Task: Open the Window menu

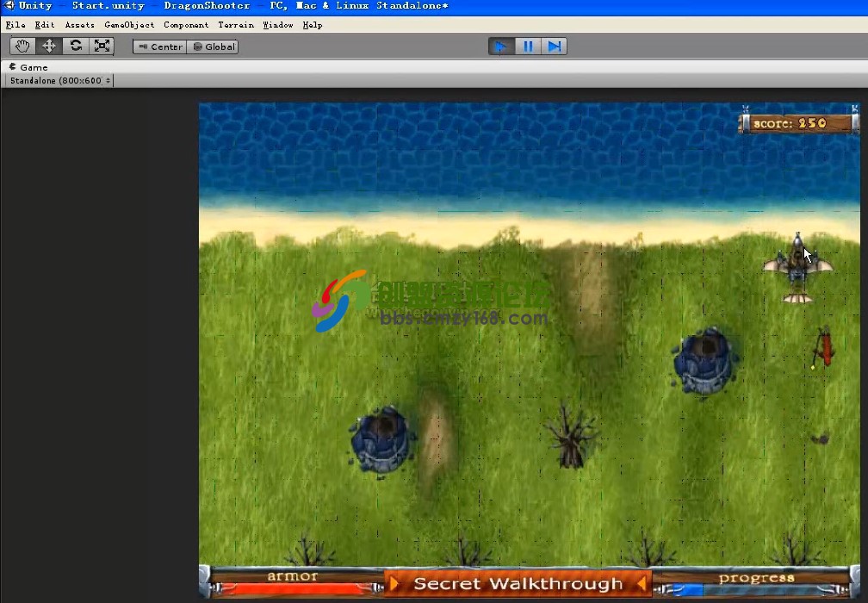Action: pos(278,25)
